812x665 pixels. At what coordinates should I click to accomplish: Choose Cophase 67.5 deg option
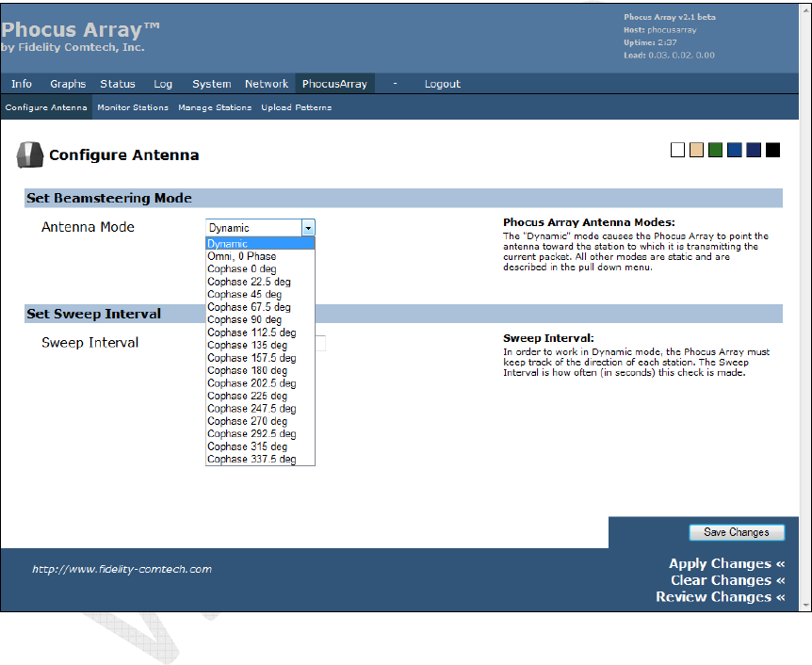click(260, 307)
